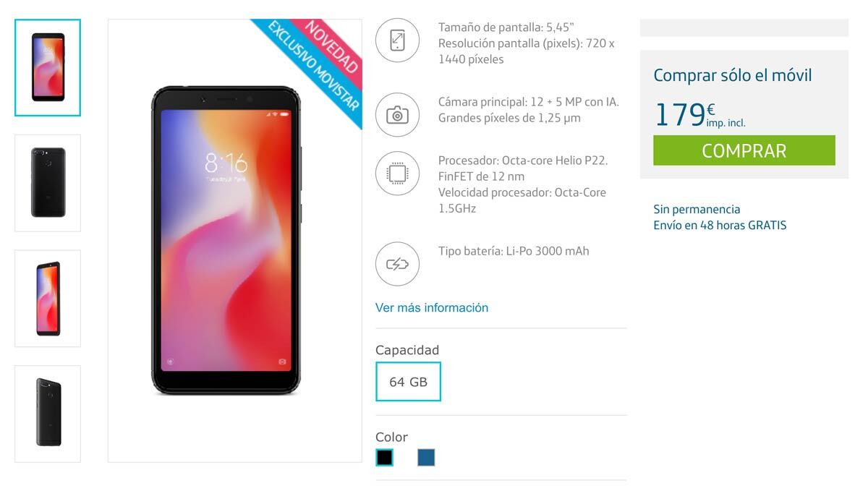The width and height of the screenshot is (868, 491).
Task: Click the main camera icon
Action: tap(397, 114)
